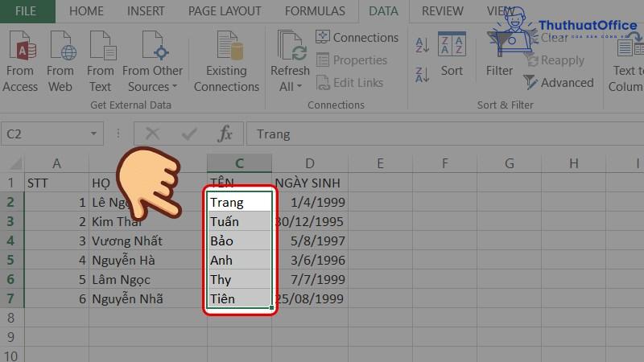
Task: Click the From Web icon
Action: [x=60, y=62]
